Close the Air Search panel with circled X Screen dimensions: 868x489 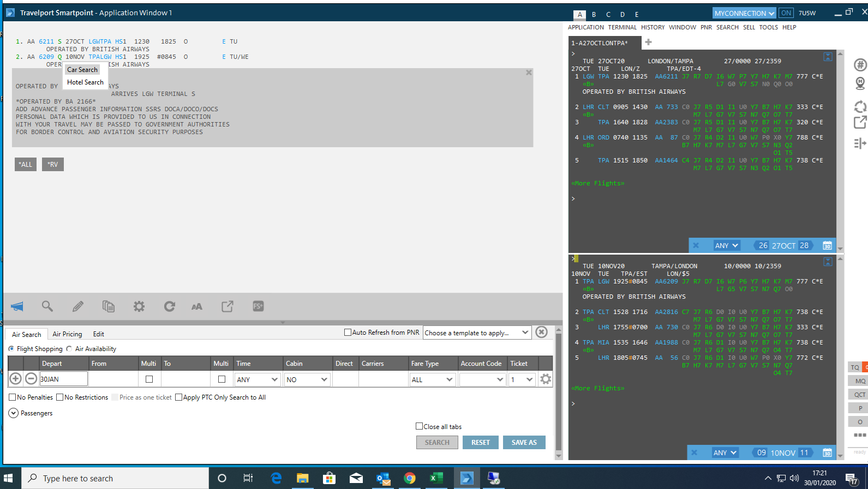tap(541, 332)
